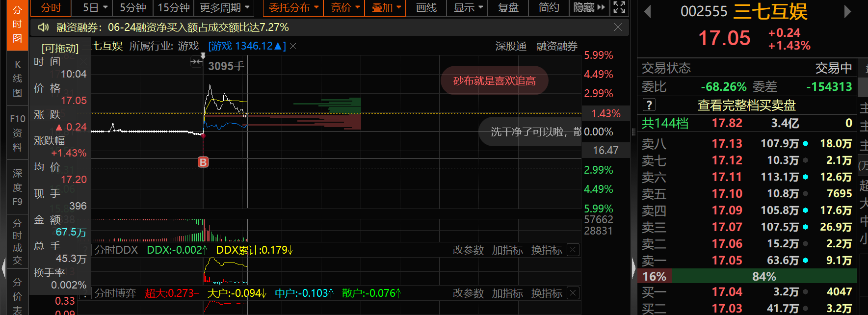868x315 pixels.
Task: Switch to 5分钟 period
Action: pyautogui.click(x=133, y=8)
